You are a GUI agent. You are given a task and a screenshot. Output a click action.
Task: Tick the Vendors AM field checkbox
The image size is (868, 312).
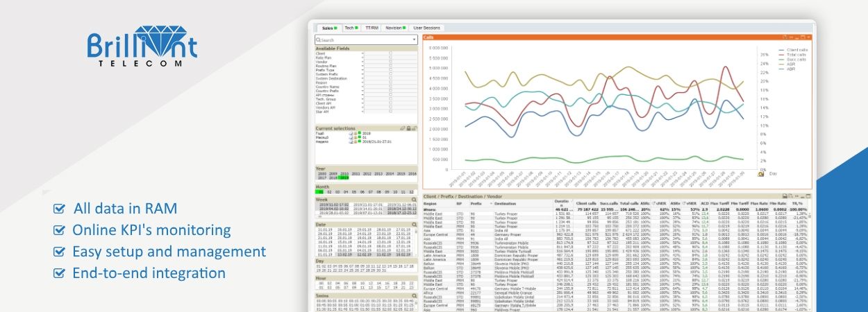[390, 107]
